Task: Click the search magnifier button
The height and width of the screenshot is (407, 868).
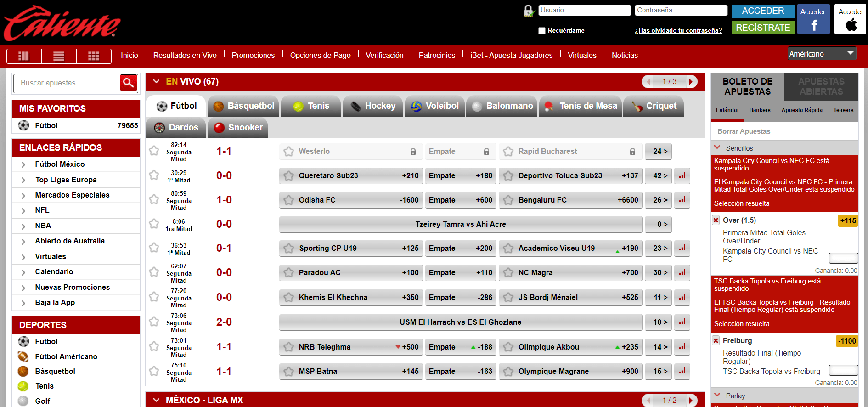Action: (129, 83)
